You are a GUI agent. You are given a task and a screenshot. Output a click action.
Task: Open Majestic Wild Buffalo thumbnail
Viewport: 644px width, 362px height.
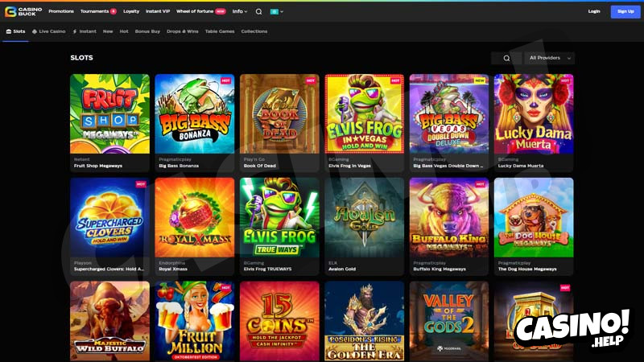point(110,321)
